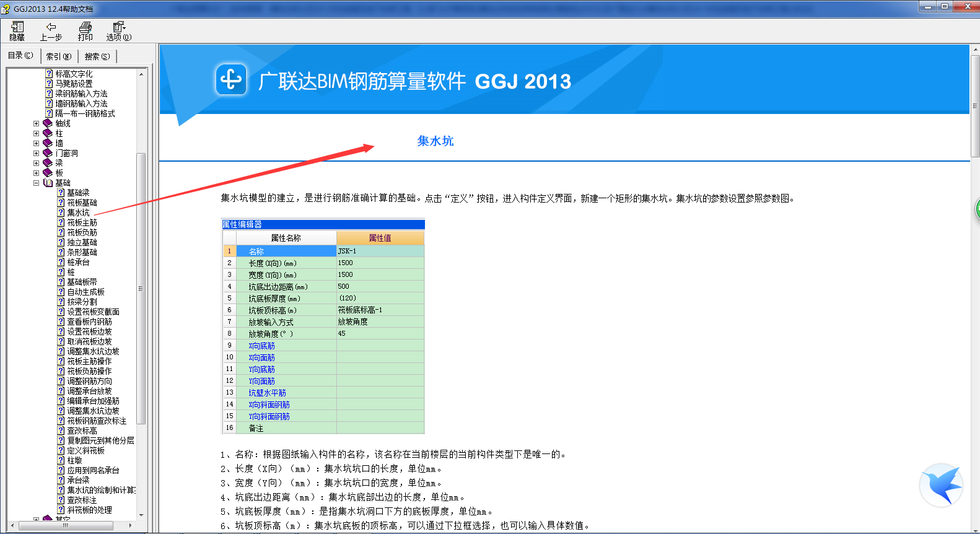
Task: Click the help page icon beside 集水坑
Action: 61,212
